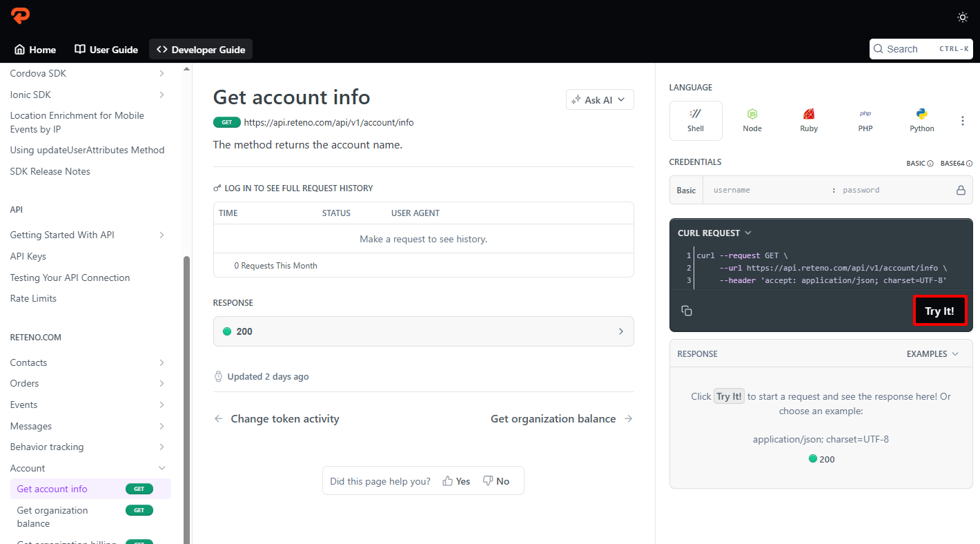Click the Try It! button
The width and height of the screenshot is (980, 544).
point(939,311)
